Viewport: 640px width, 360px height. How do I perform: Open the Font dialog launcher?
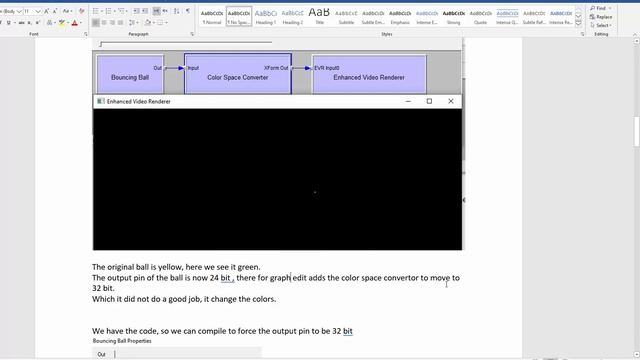[x=86, y=34]
